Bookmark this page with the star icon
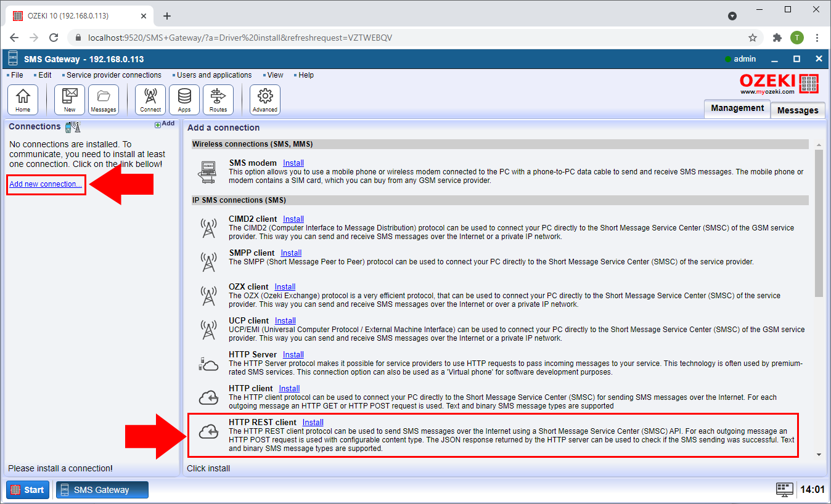Viewport: 831px width, 504px height. click(753, 38)
